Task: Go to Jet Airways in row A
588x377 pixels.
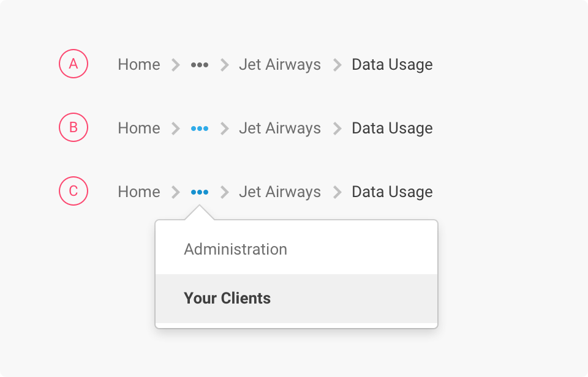Action: click(280, 65)
